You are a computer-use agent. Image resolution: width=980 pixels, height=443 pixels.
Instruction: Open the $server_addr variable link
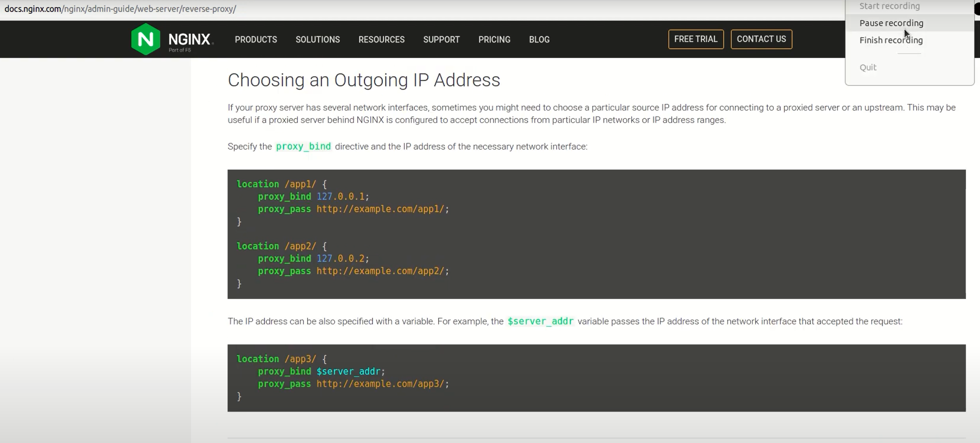540,321
